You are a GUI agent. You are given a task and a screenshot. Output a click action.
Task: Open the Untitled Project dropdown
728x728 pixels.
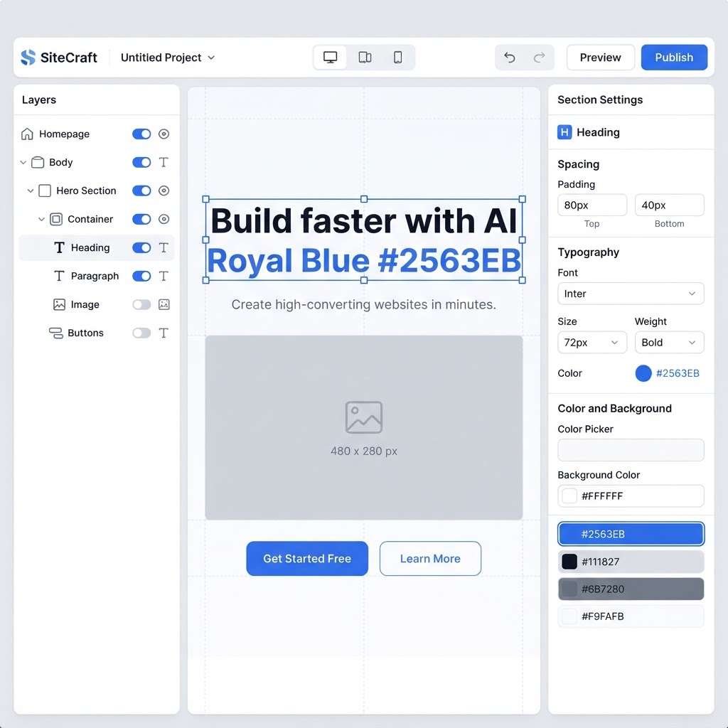pos(168,57)
